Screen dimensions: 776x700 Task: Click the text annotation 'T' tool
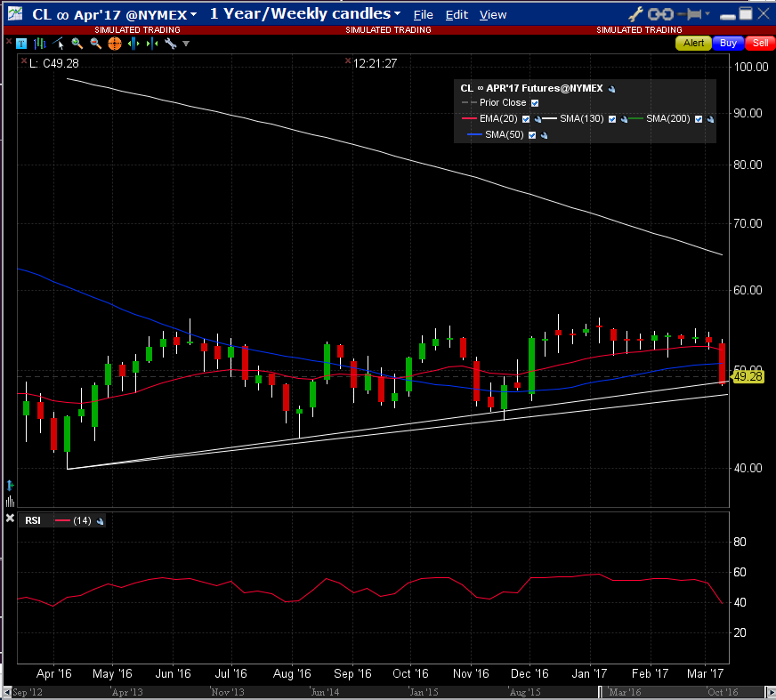[20, 44]
